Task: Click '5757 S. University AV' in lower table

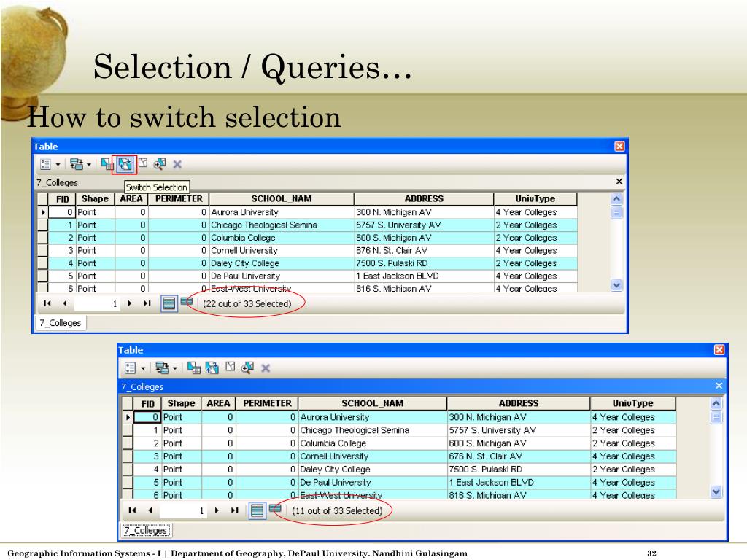Action: (519, 430)
